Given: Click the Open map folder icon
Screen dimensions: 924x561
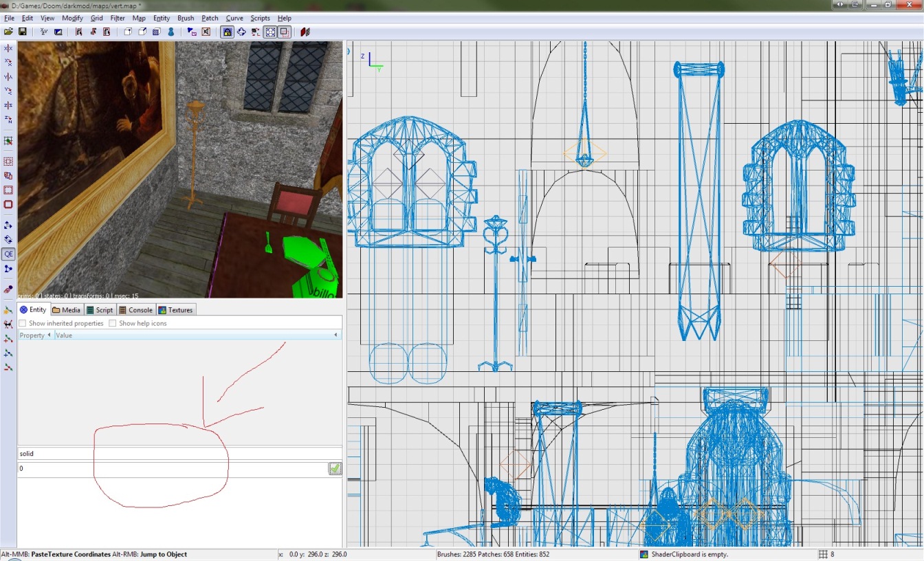Looking at the screenshot, I should pyautogui.click(x=8, y=32).
